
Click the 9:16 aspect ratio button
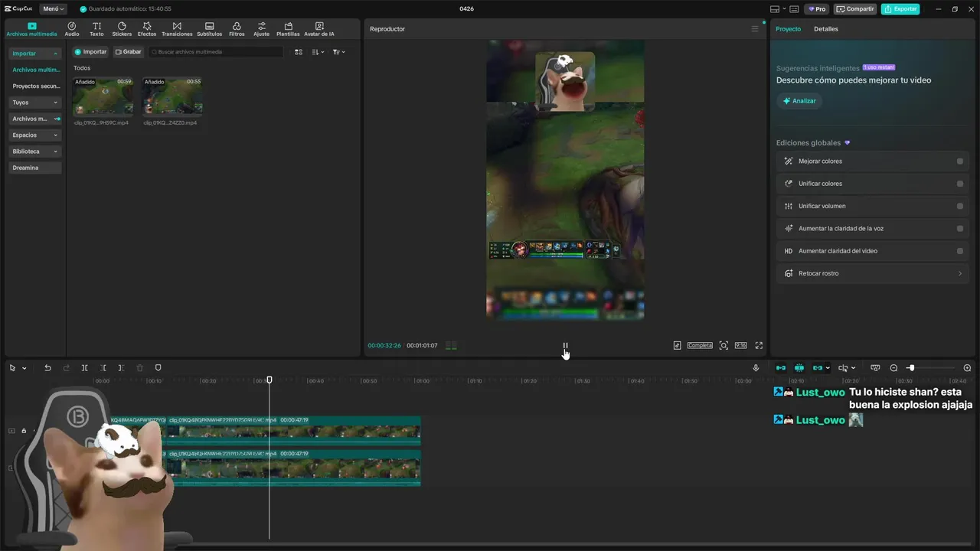tap(740, 346)
